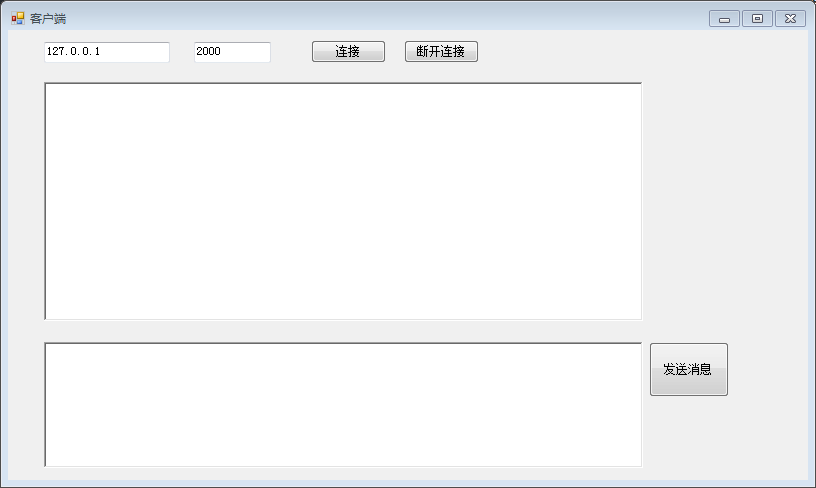Focus the IP address field showing 127.0.0.1

coord(107,52)
